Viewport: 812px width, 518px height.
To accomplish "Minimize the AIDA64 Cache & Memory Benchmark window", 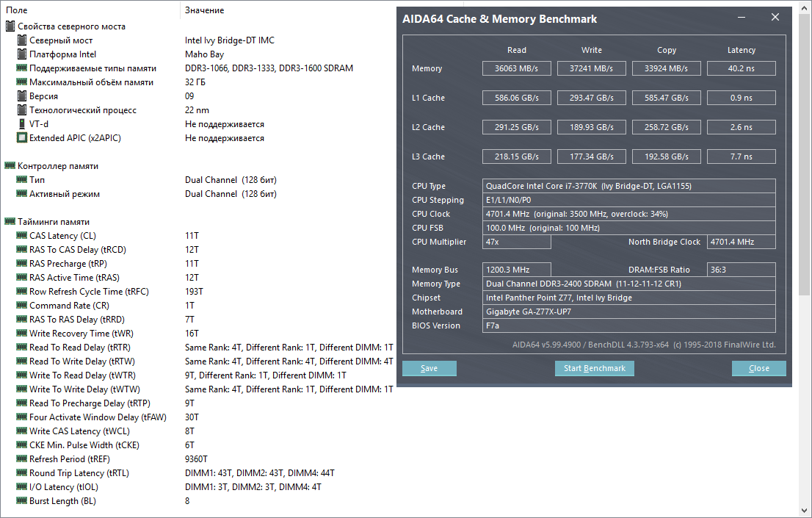I will pyautogui.click(x=742, y=18).
